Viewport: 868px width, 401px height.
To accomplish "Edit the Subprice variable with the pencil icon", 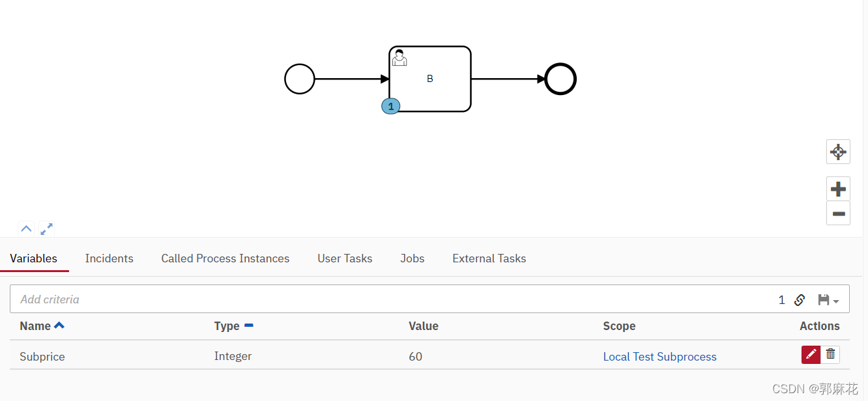I will (x=811, y=354).
